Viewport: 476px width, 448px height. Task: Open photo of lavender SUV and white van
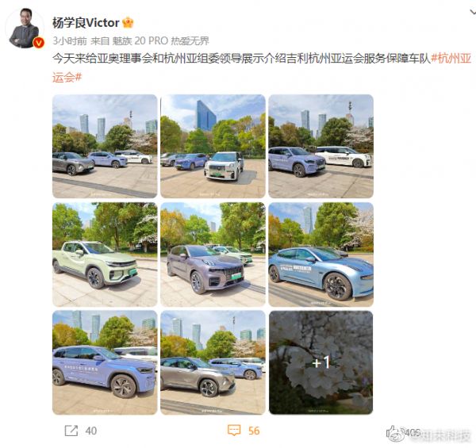point(321,146)
